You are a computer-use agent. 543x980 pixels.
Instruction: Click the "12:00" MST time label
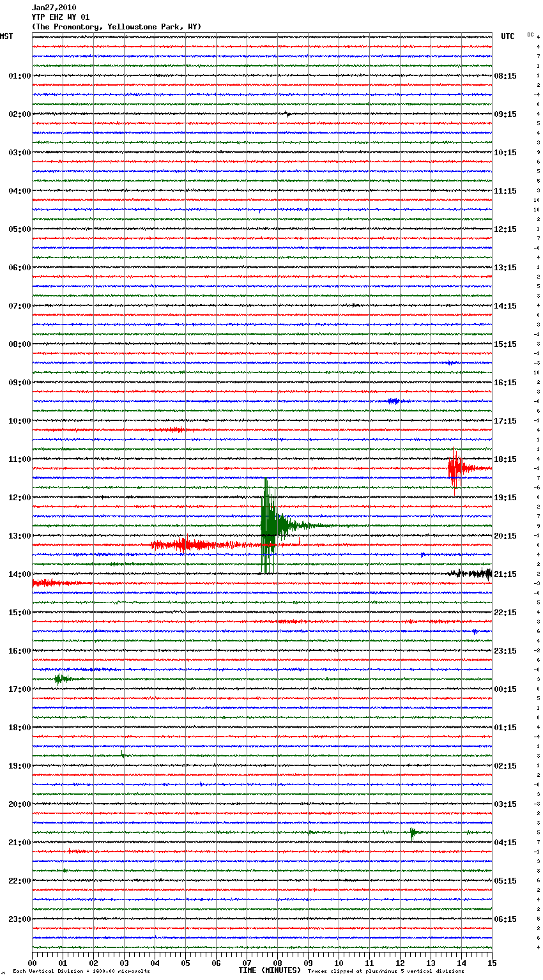(x=19, y=498)
